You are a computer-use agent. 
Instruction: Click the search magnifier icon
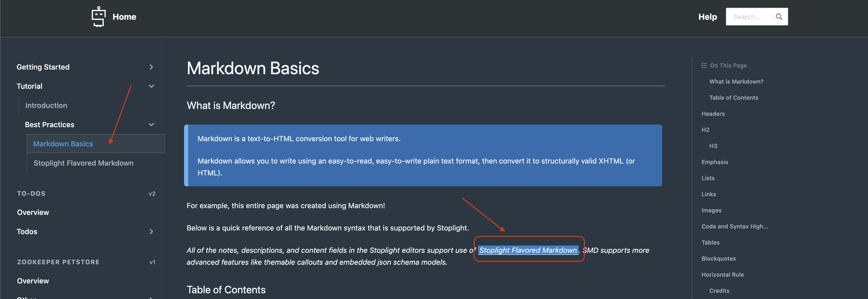coord(779,16)
